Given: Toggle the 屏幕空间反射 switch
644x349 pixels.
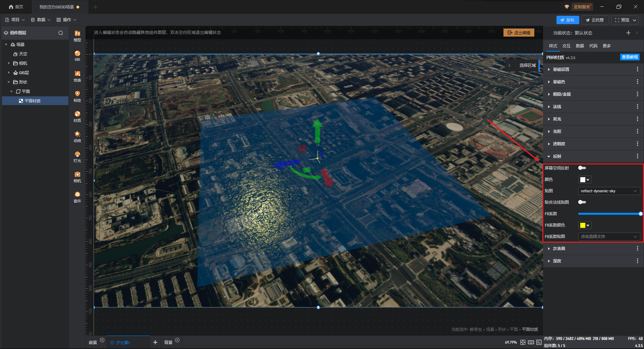Looking at the screenshot, I should [582, 168].
